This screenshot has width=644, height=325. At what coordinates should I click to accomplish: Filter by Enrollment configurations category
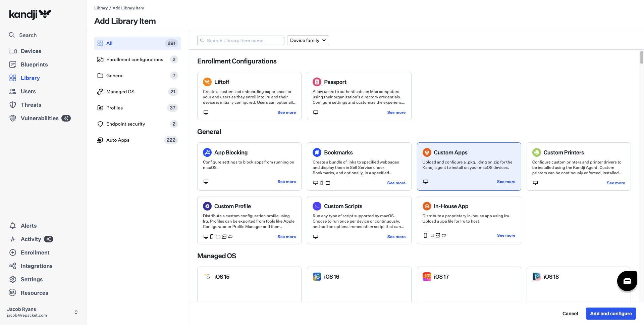138,59
